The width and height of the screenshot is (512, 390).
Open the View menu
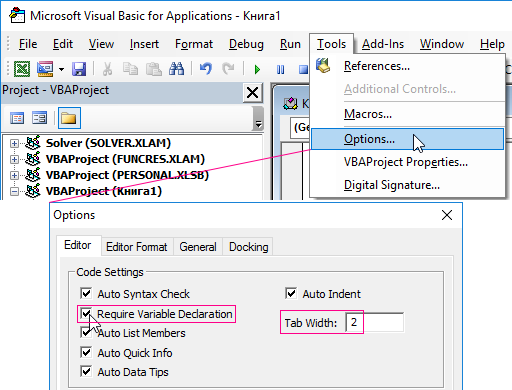101,44
